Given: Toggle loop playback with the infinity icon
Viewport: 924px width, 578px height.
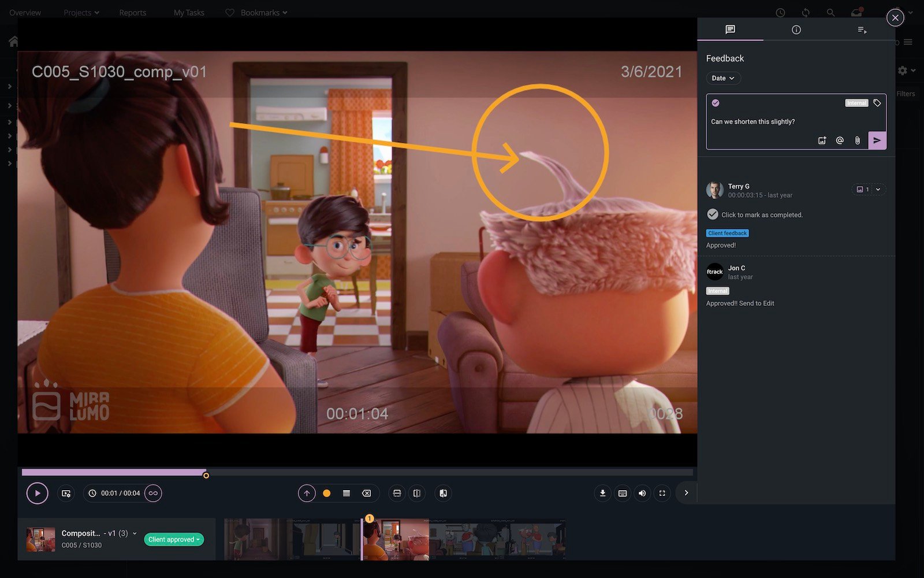Looking at the screenshot, I should point(153,493).
